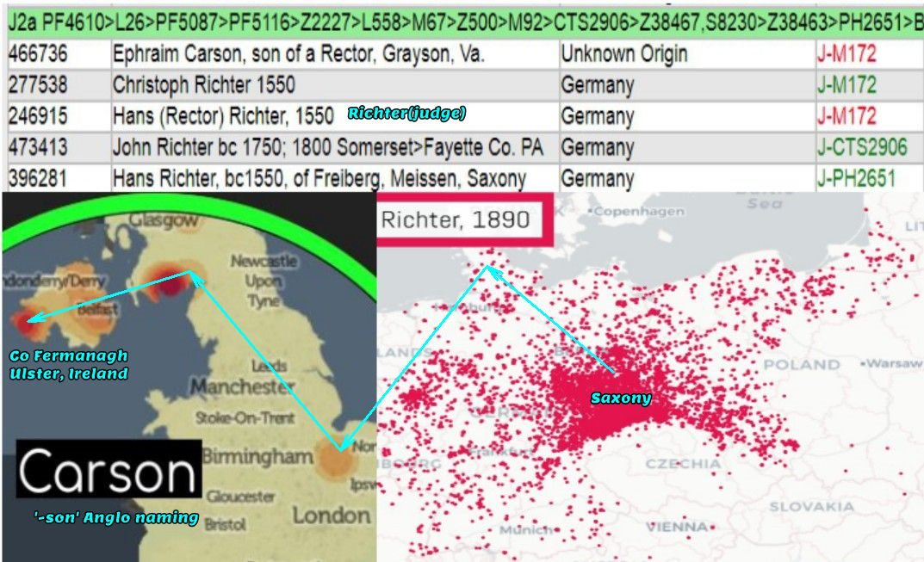
Task: Click the Bristol map label
Action: click(x=225, y=524)
